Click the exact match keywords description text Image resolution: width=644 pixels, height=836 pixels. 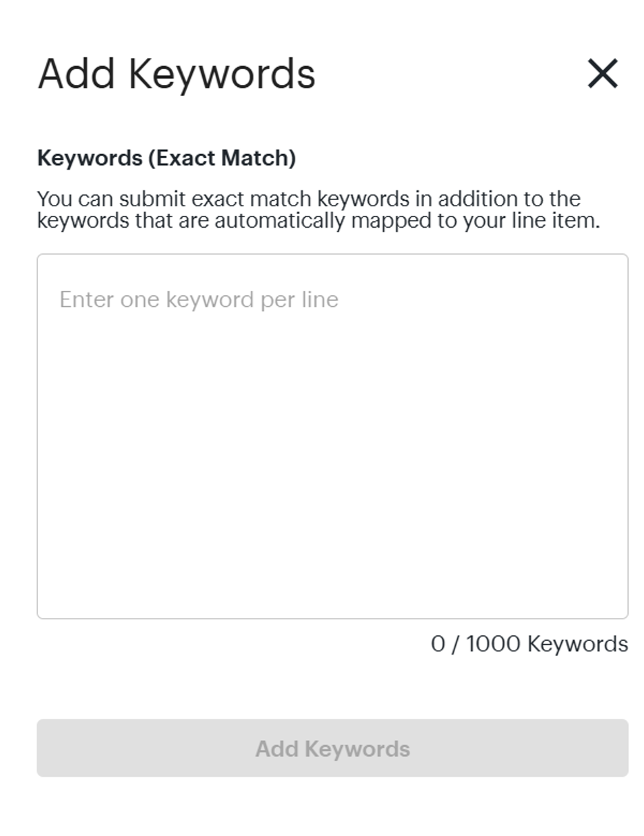tap(318, 210)
